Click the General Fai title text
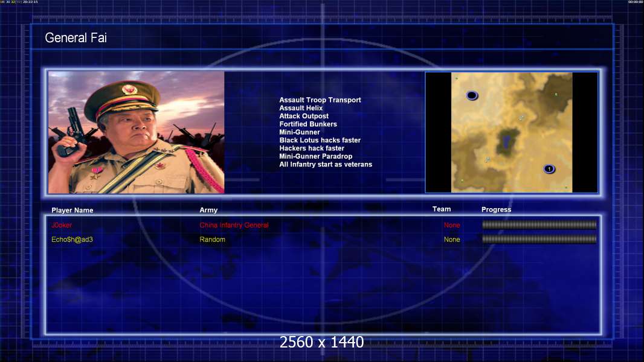644x362 pixels. tap(76, 38)
